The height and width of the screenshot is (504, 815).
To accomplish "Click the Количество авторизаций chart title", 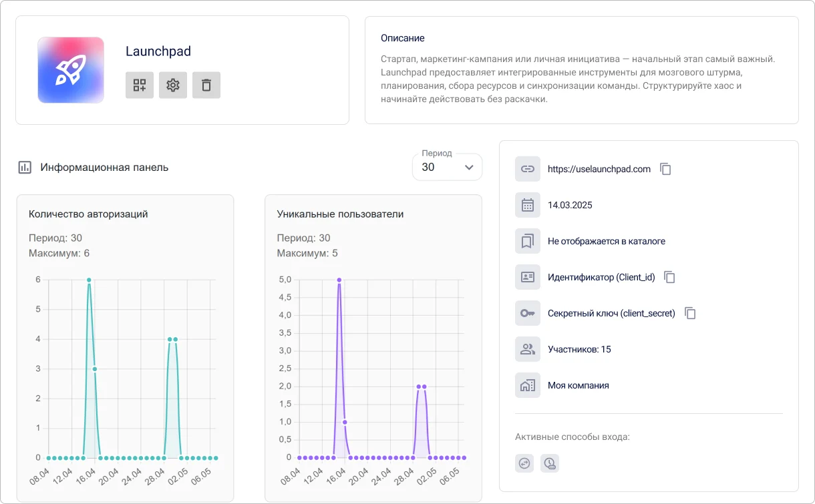I will tap(88, 214).
